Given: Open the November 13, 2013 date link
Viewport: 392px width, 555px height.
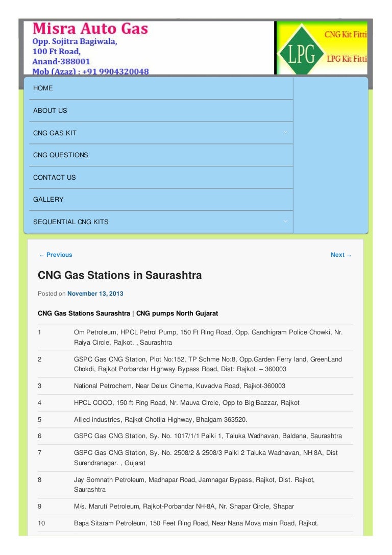Looking at the screenshot, I should point(95,294).
